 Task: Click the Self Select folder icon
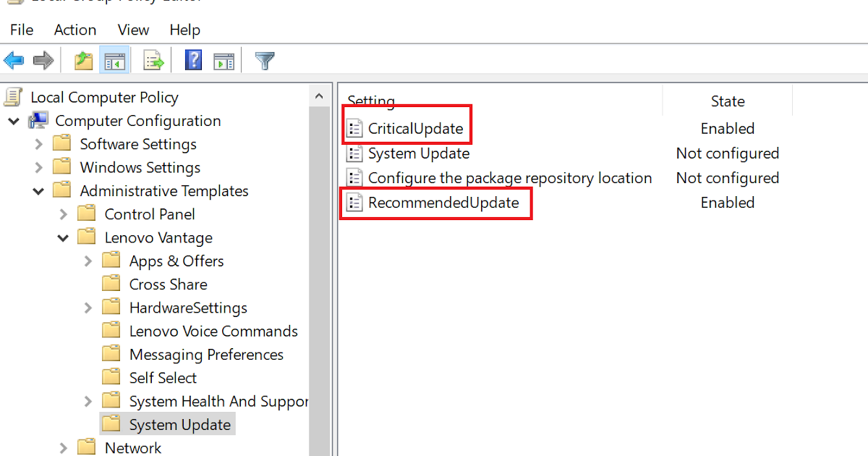[111, 377]
